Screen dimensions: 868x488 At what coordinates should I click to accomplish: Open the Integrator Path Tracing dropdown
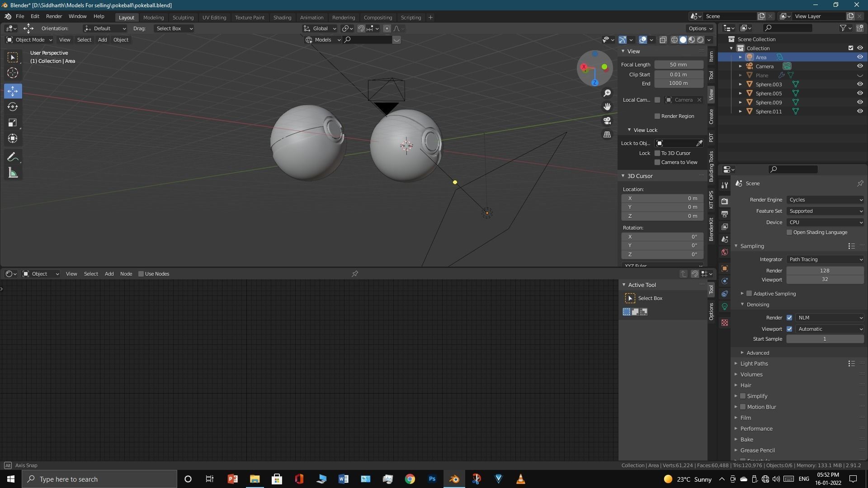click(825, 259)
